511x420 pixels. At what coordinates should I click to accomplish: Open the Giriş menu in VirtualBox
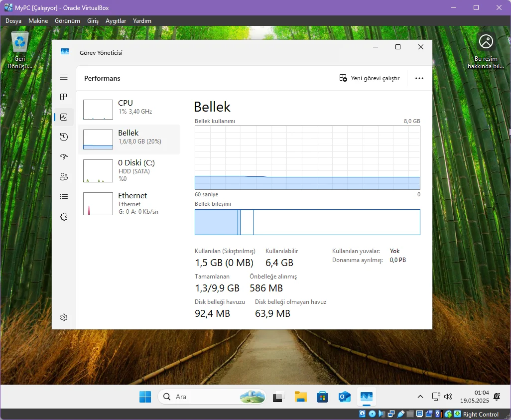click(93, 21)
